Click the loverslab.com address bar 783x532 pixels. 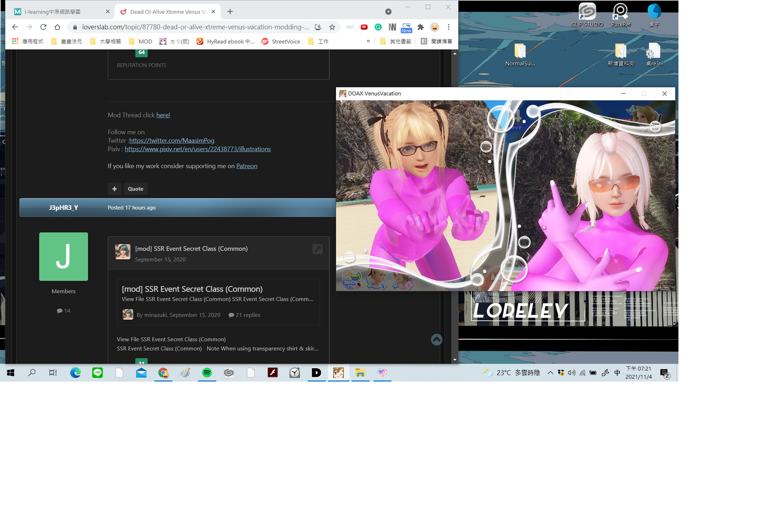pos(196,27)
